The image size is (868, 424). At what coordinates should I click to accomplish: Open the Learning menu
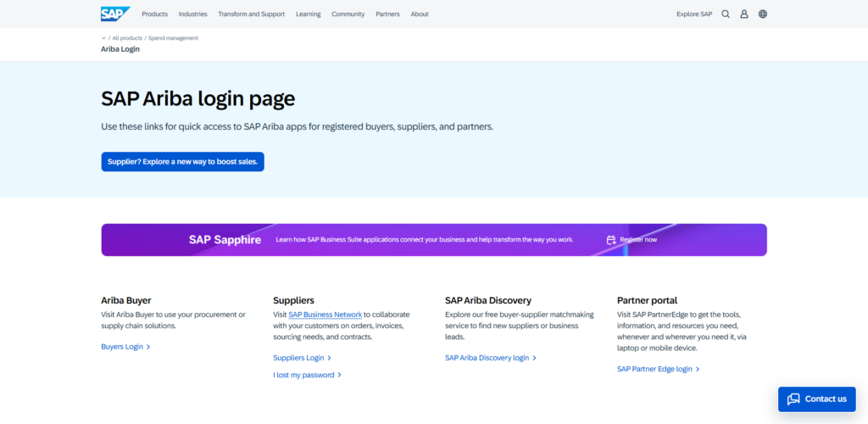coord(309,14)
